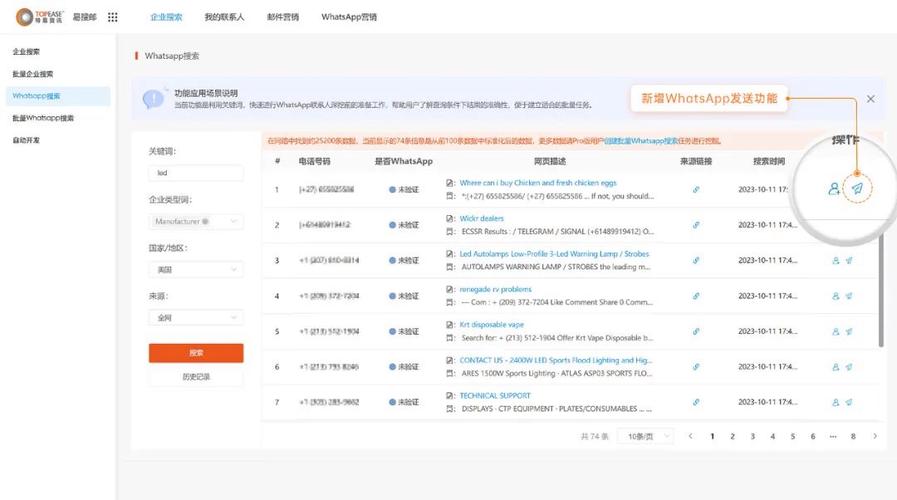
Task: Open source link icon in row 4
Action: pyautogui.click(x=696, y=296)
